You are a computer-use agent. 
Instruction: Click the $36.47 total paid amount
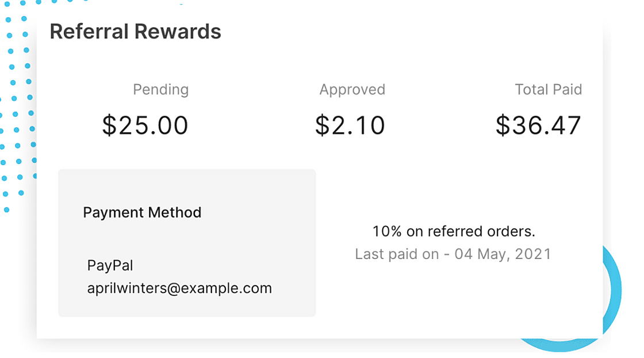[538, 125]
